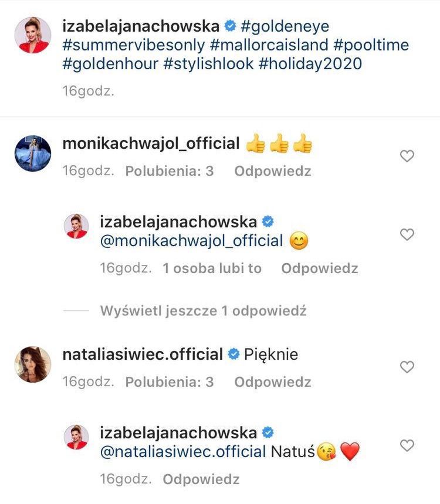
Task: Reply to monikachwajol_official's comment via Odpowiedz
Action: [x=272, y=171]
